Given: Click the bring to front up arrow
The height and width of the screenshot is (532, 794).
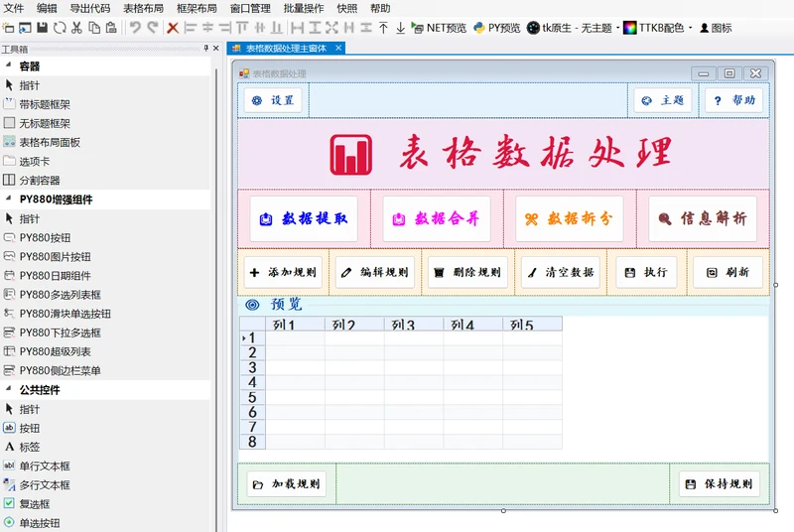Looking at the screenshot, I should (383, 28).
